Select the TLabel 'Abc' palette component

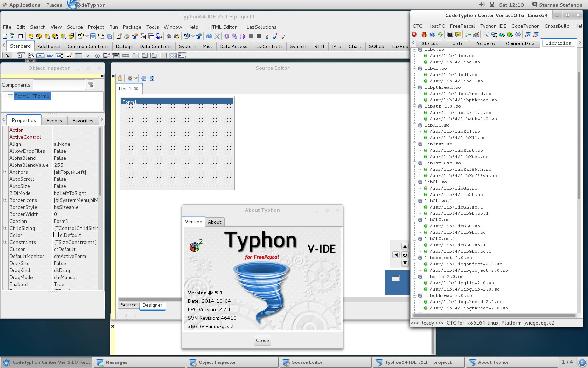tap(50, 56)
